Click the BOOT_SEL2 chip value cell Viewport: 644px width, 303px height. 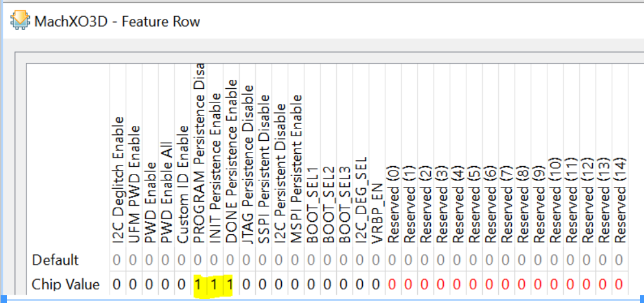pyautogui.click(x=327, y=284)
